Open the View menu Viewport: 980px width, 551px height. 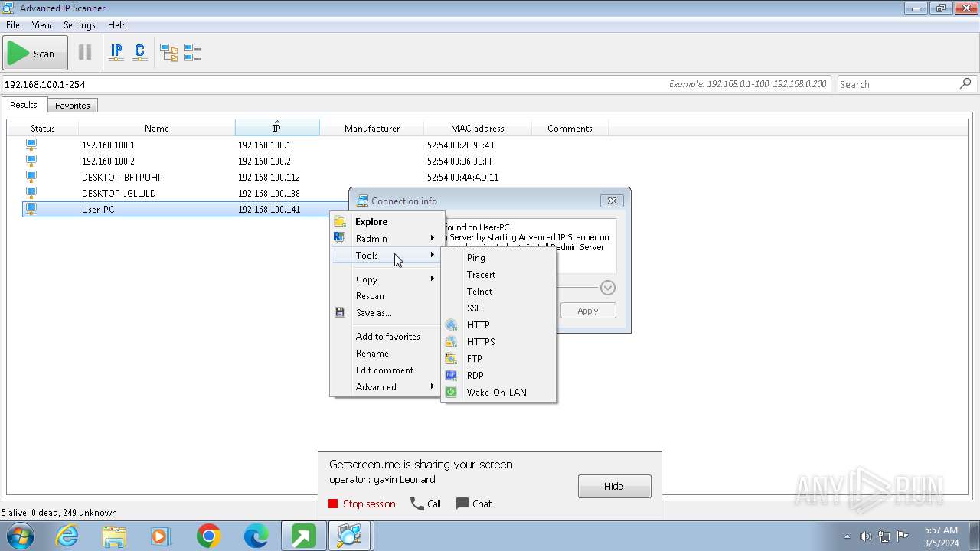click(x=41, y=25)
